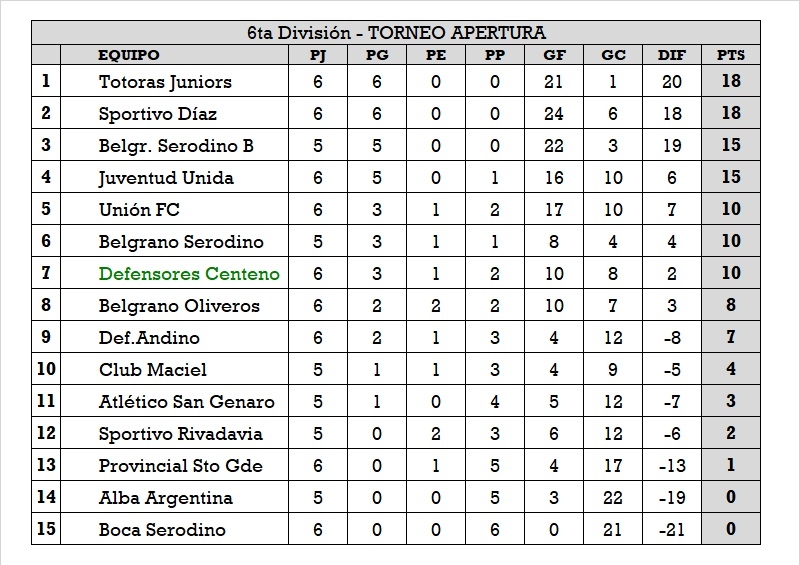Click the 6ta División TORNEO APERTURA title
The width and height of the screenshot is (799, 565).
pyautogui.click(x=396, y=33)
